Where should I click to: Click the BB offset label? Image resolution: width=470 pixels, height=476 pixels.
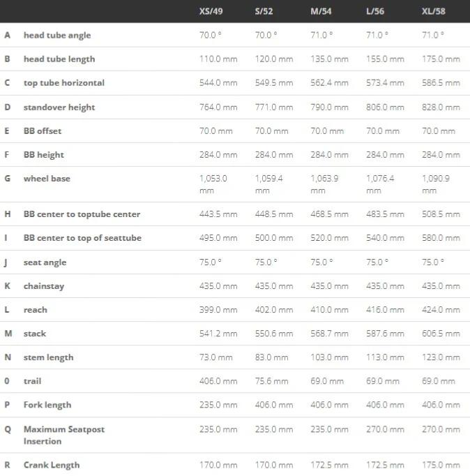click(43, 131)
